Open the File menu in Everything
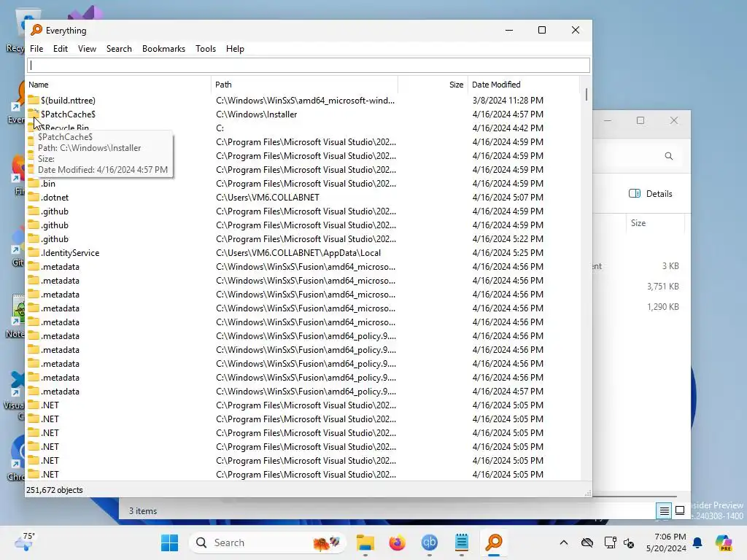 pos(36,49)
